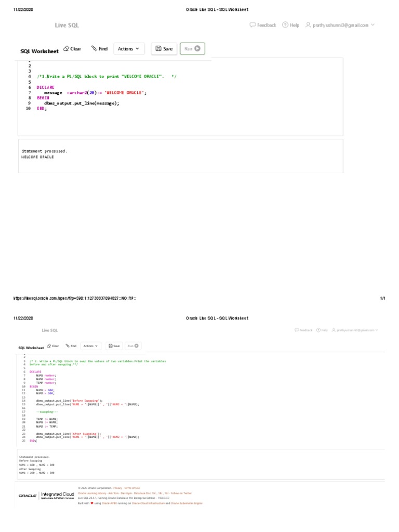Screen dimensions: 399x532
Task: Click the livesql.oracle.com URL in page footer
Action: [75, 298]
